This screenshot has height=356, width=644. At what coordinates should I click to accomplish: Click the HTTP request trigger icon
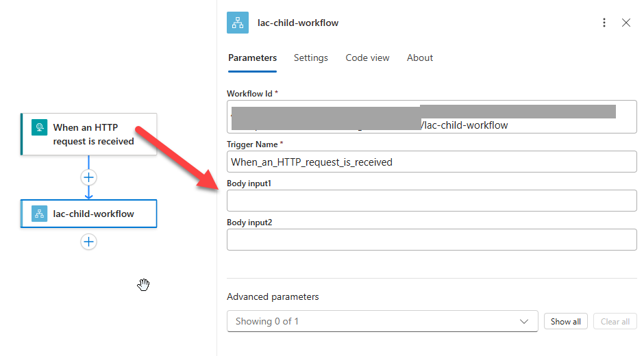pyautogui.click(x=39, y=128)
